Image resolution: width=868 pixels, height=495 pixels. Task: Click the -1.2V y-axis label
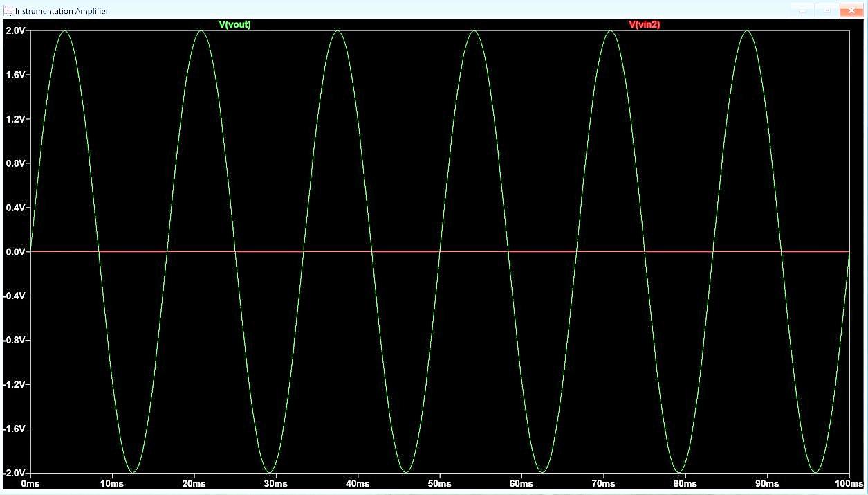pyautogui.click(x=14, y=385)
